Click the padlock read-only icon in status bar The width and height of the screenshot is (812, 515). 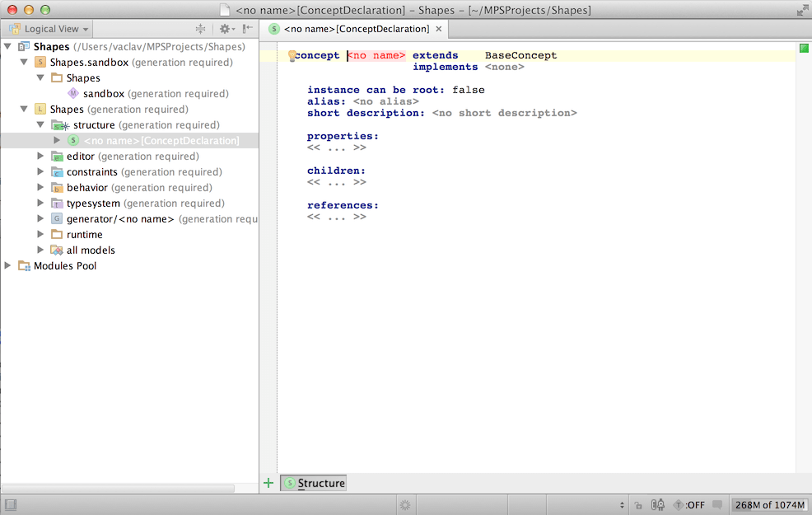click(x=638, y=504)
